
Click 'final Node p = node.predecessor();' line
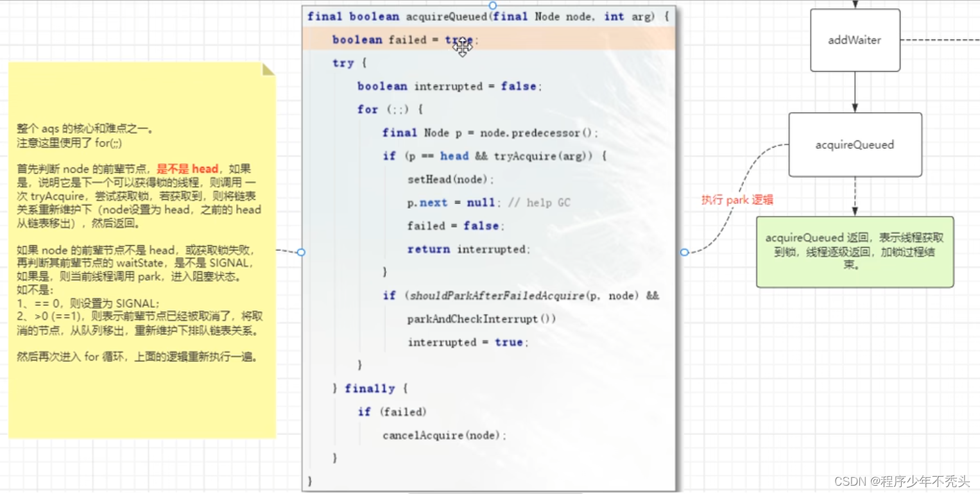tap(490, 133)
